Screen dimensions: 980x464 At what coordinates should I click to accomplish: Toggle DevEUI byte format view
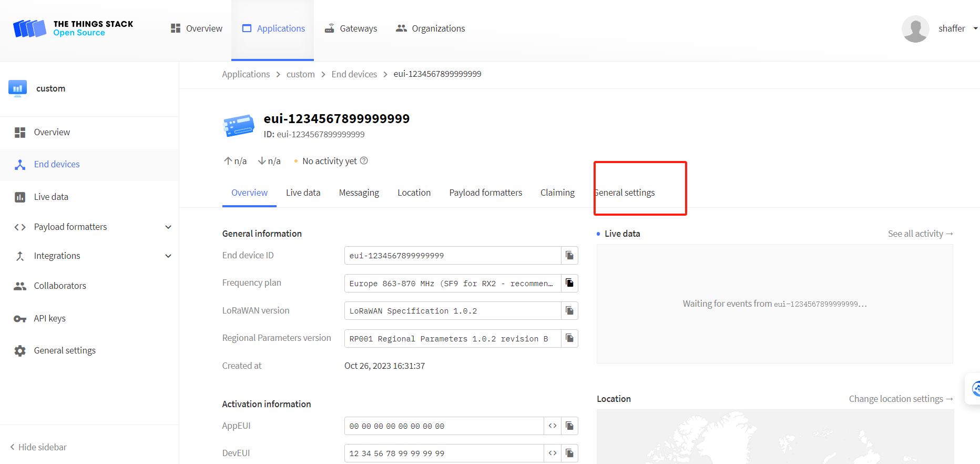pyautogui.click(x=553, y=453)
